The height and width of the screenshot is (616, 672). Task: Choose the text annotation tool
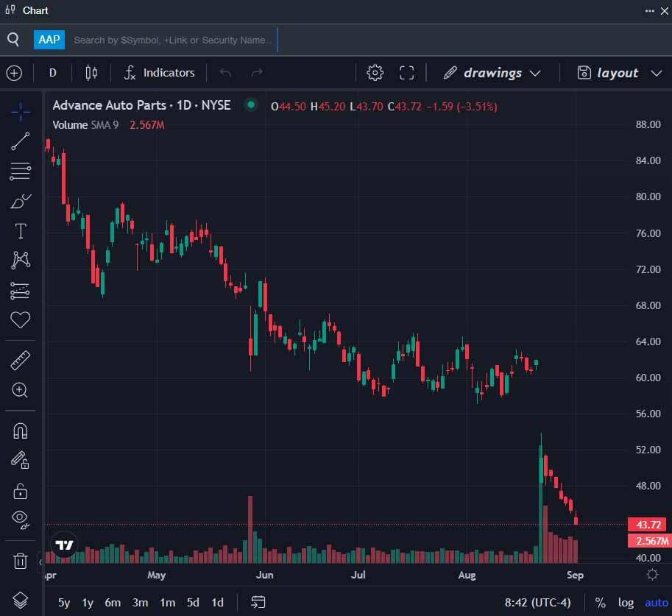(21, 231)
